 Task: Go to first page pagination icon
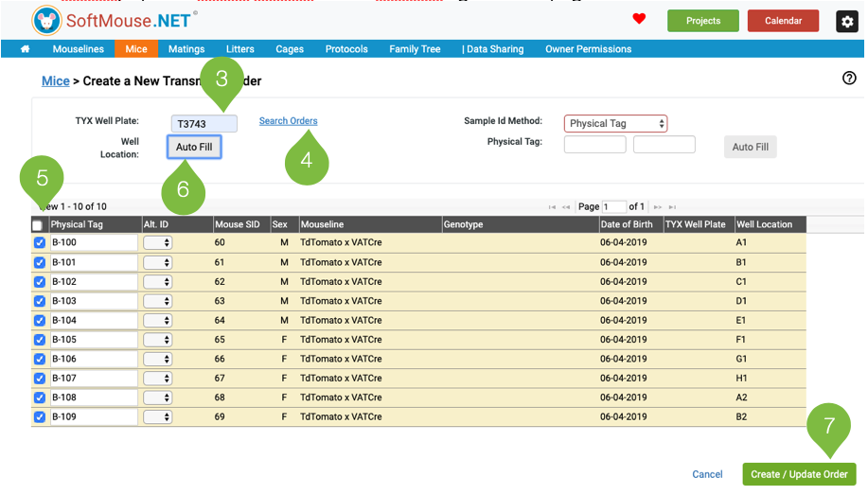pos(552,206)
